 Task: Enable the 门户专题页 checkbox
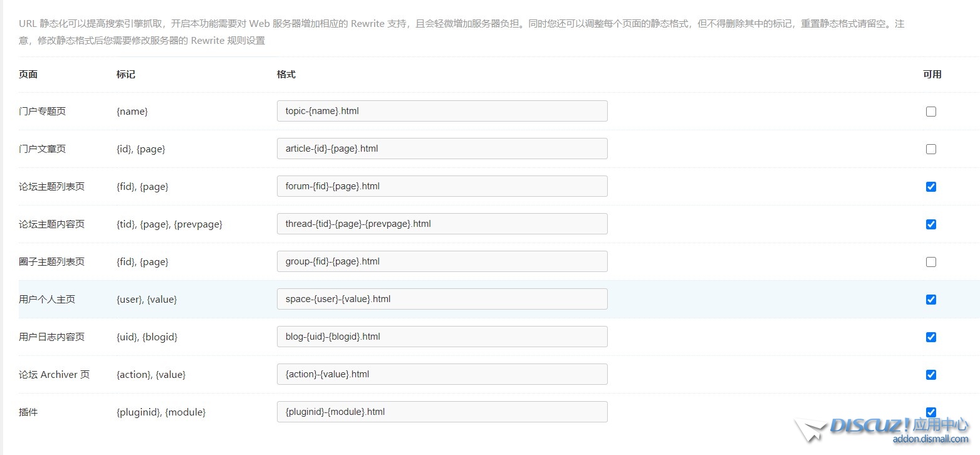click(931, 112)
